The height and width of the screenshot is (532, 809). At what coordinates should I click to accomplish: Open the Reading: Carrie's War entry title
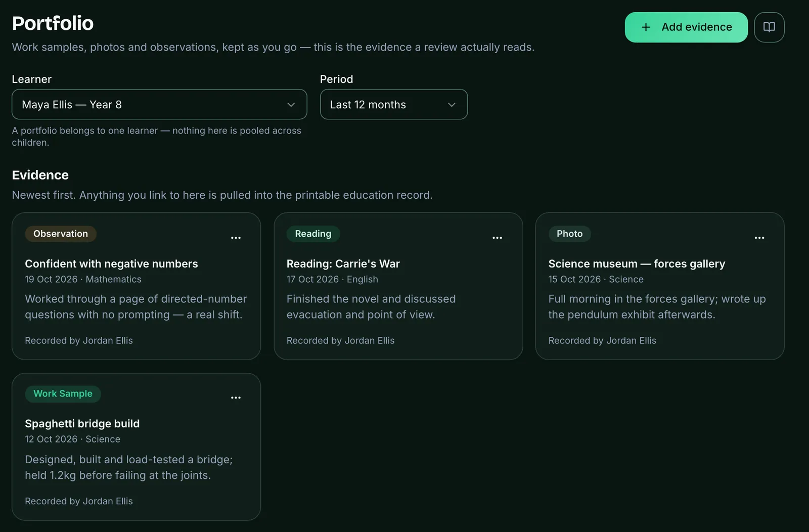343,263
